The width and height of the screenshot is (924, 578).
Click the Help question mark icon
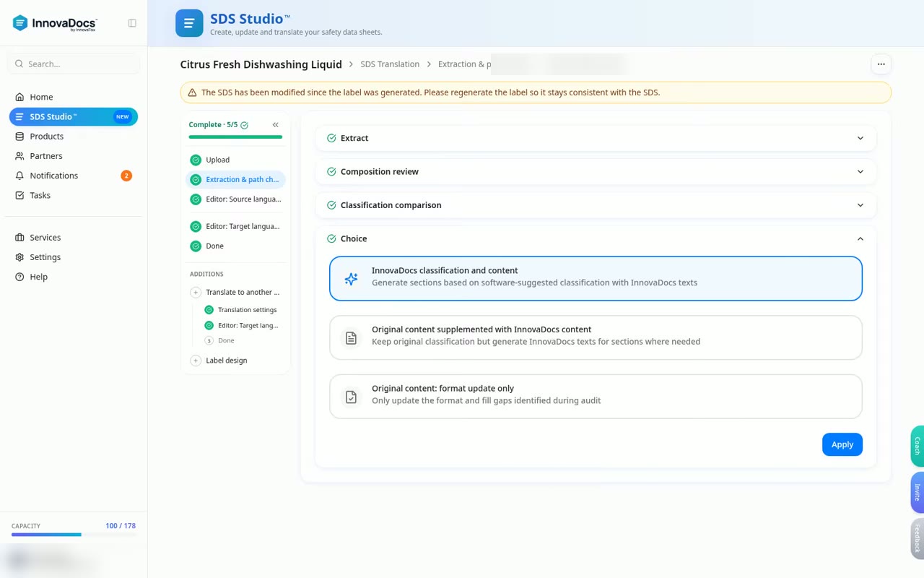[19, 277]
